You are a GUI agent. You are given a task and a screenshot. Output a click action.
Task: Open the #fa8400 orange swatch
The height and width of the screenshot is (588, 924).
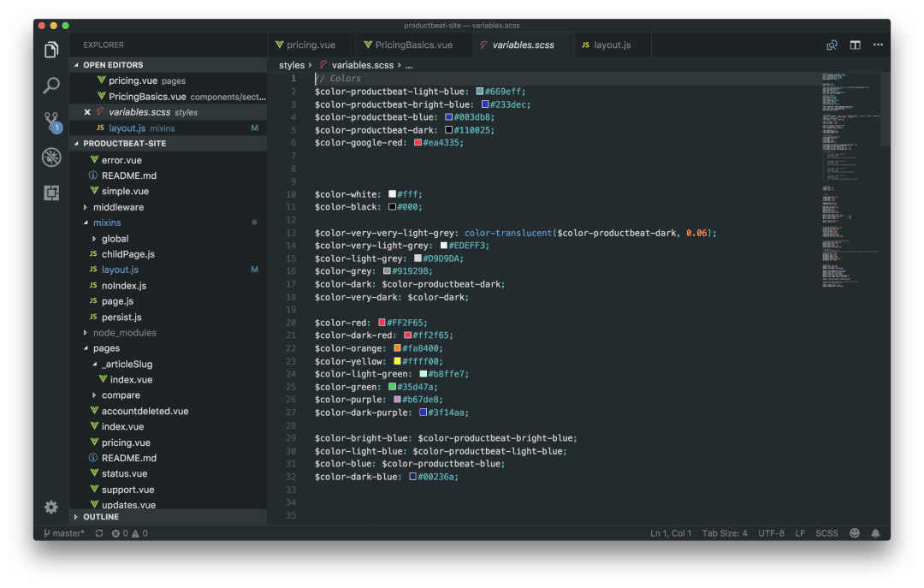click(x=397, y=348)
